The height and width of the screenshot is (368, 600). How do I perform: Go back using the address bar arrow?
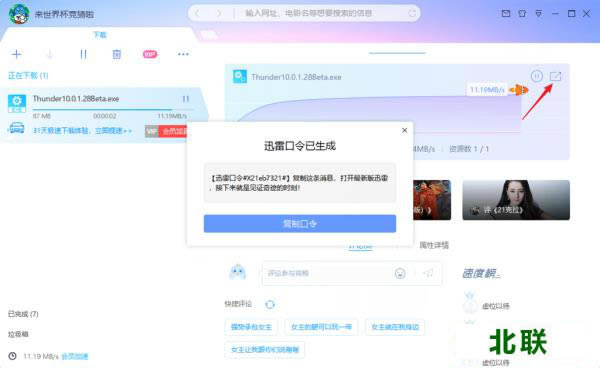[197, 13]
